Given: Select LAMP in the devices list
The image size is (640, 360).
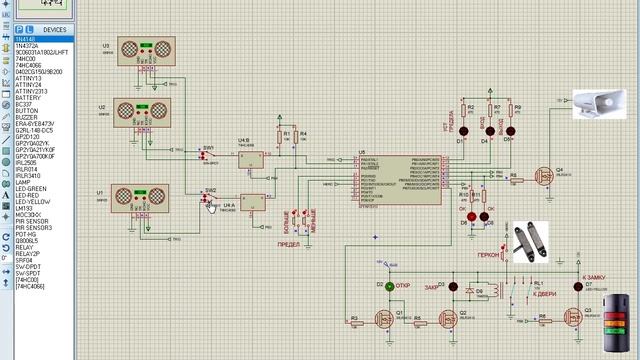Looking at the screenshot, I should click(x=44, y=182).
